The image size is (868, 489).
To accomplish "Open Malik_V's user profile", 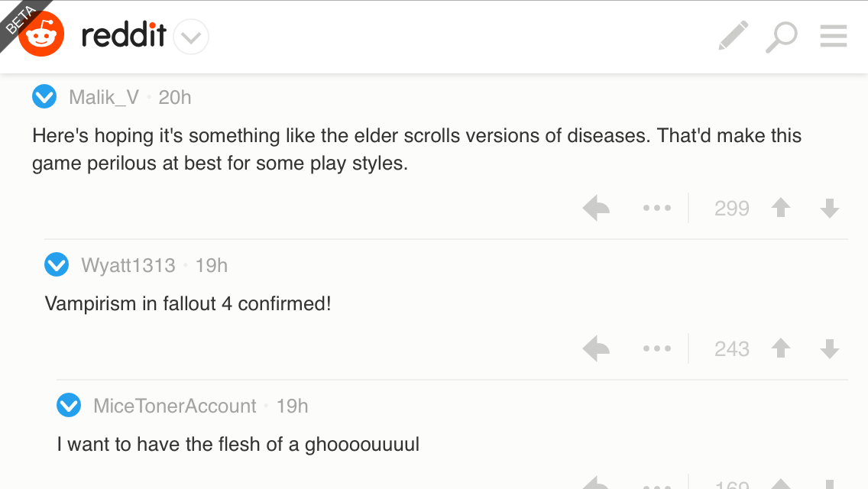I will (104, 98).
